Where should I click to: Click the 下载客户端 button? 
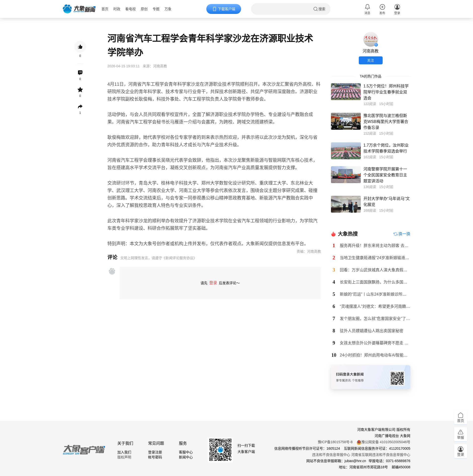223,9
